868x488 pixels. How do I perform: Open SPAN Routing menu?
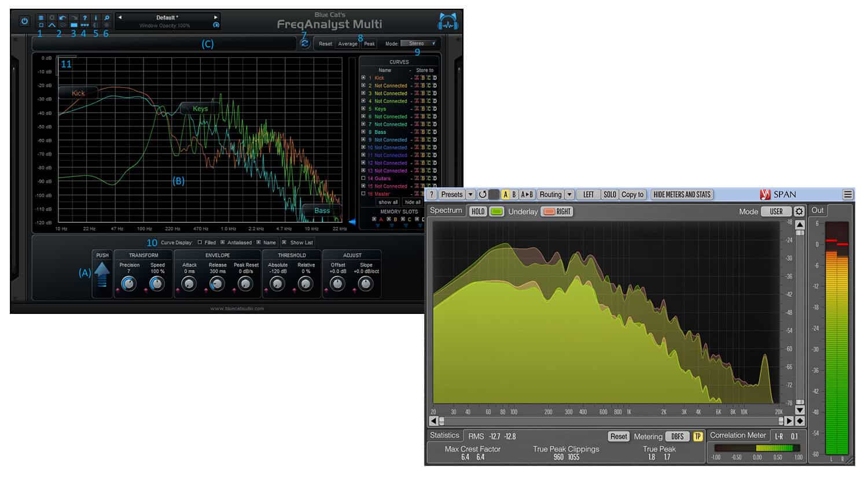[550, 194]
